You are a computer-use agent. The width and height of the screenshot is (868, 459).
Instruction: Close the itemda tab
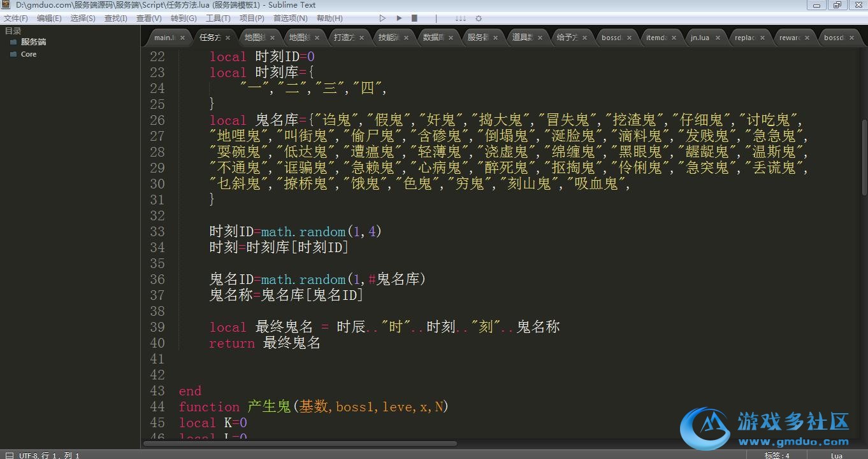(x=674, y=38)
